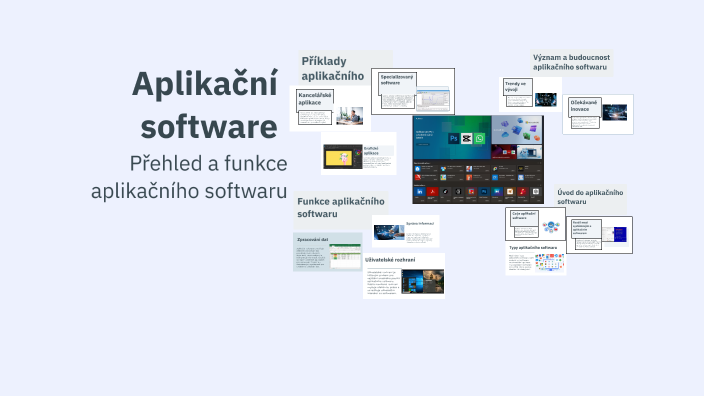
Task: Click the laptop photo in Správa informací slide
Action: pyautogui.click(x=389, y=233)
